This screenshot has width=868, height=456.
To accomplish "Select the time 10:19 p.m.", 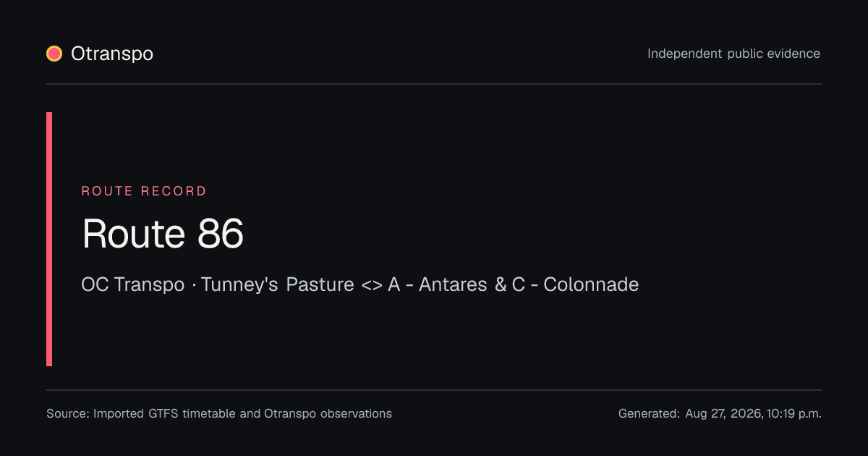I will (x=792, y=414).
